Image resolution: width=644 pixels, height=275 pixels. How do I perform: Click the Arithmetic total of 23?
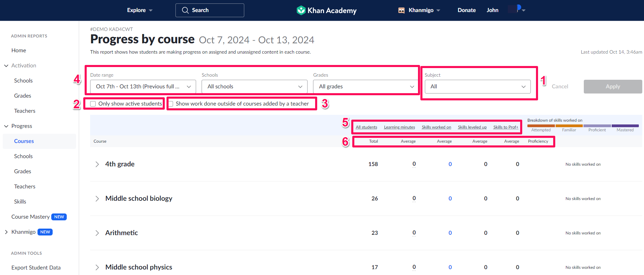pos(375,233)
